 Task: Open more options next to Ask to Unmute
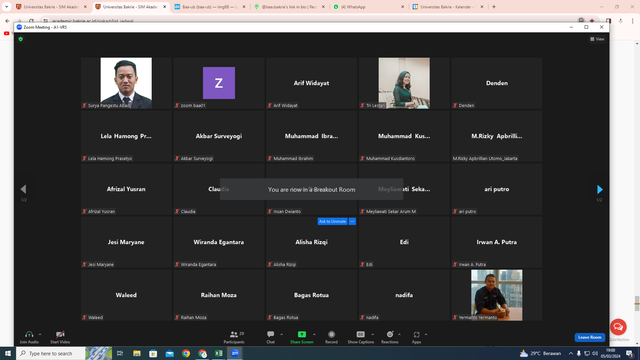click(352, 221)
